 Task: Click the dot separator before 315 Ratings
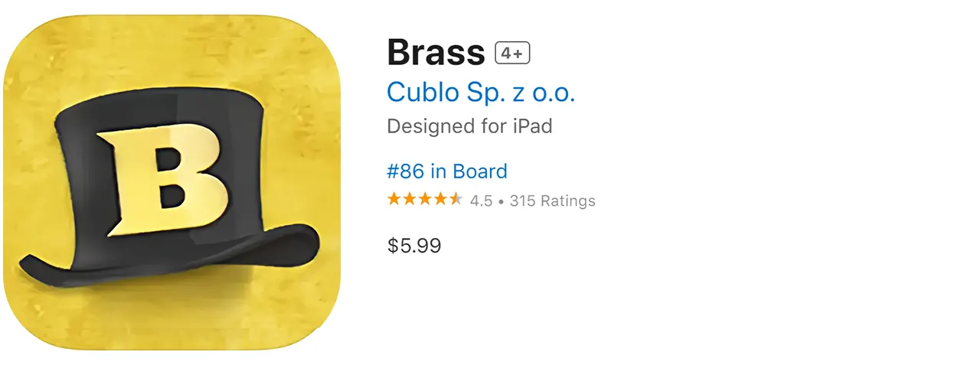click(501, 201)
